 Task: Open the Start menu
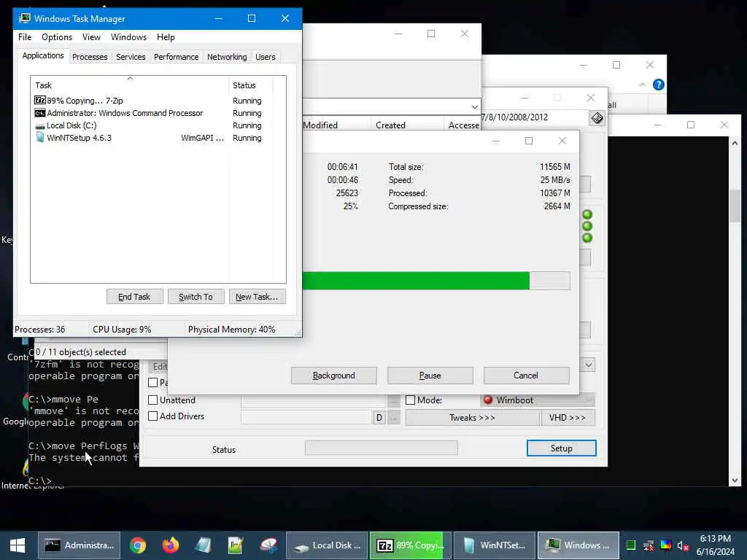tap(18, 545)
